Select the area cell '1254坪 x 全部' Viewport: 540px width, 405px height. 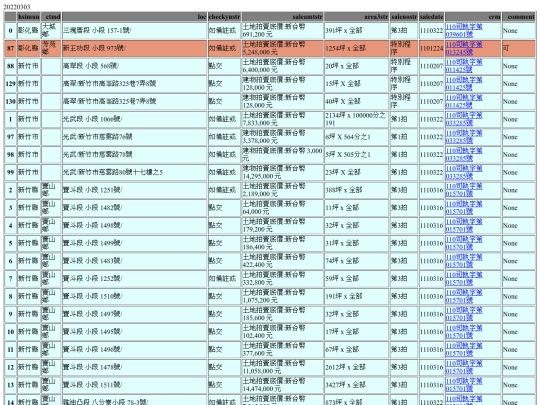click(x=356, y=48)
